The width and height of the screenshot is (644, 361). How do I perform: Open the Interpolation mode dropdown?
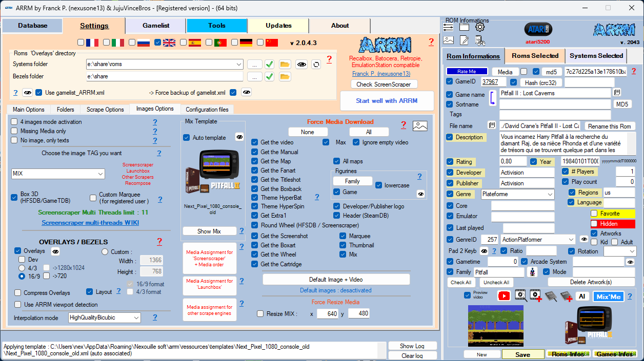tap(136, 318)
